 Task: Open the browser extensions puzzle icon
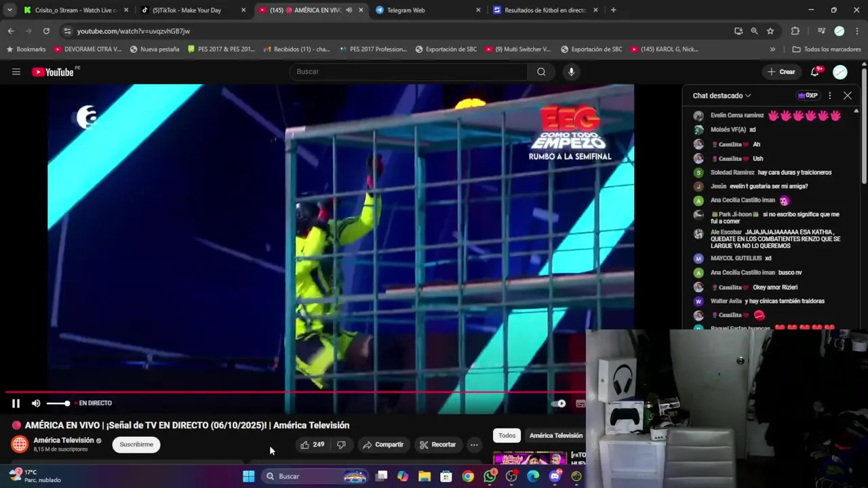point(795,31)
